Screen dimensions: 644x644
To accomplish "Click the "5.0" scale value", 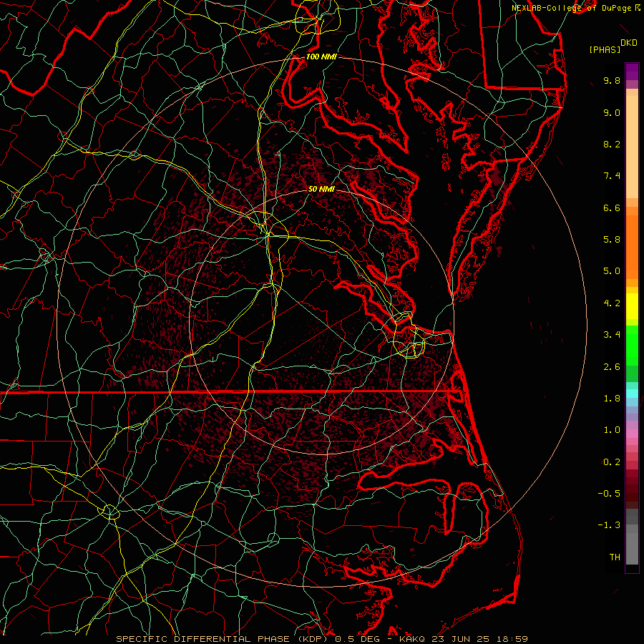I will [x=612, y=271].
